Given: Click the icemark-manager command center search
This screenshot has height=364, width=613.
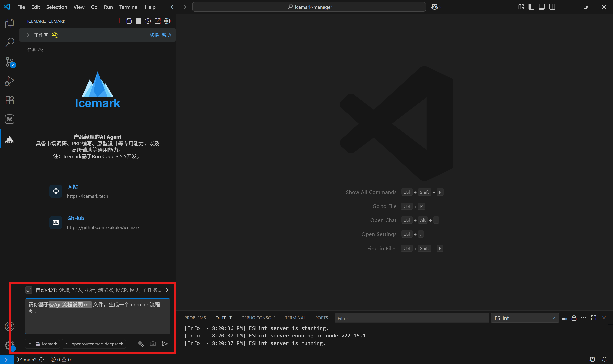Looking at the screenshot, I should point(309,7).
